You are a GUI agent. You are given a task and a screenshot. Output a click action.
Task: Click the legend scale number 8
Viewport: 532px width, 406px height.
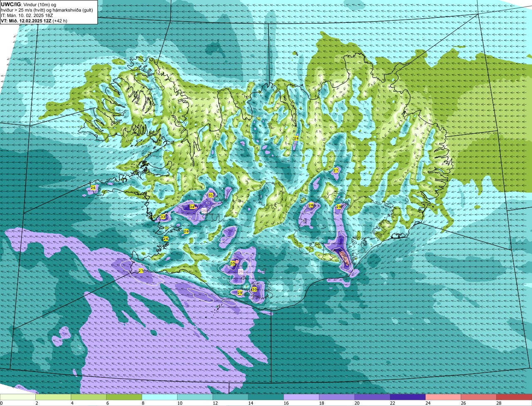tap(143, 403)
